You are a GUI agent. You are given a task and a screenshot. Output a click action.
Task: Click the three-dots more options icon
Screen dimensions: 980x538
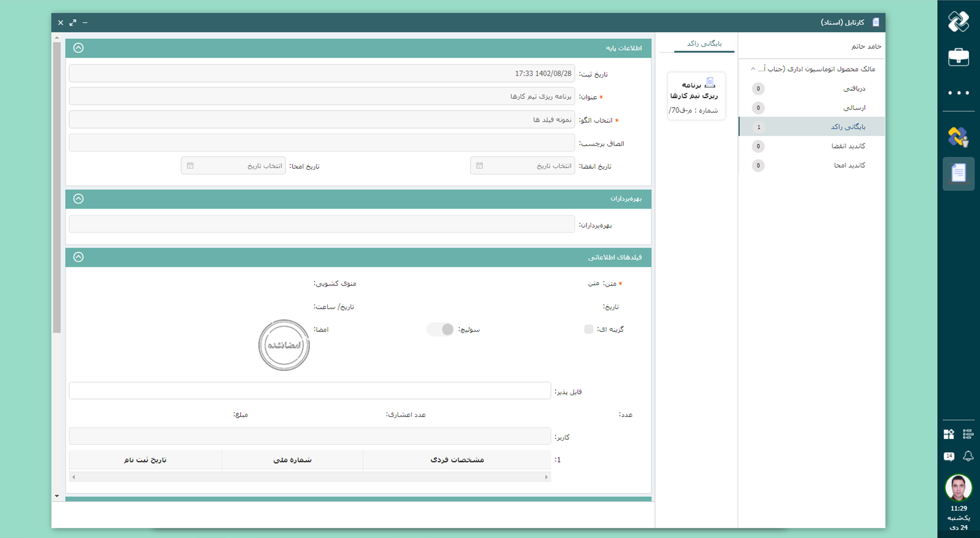click(x=958, y=93)
